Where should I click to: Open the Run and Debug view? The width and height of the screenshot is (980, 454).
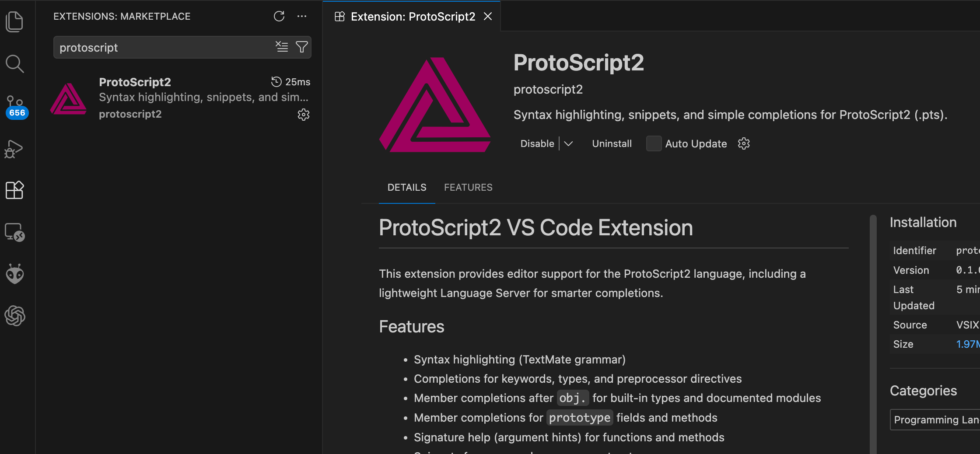tap(15, 149)
